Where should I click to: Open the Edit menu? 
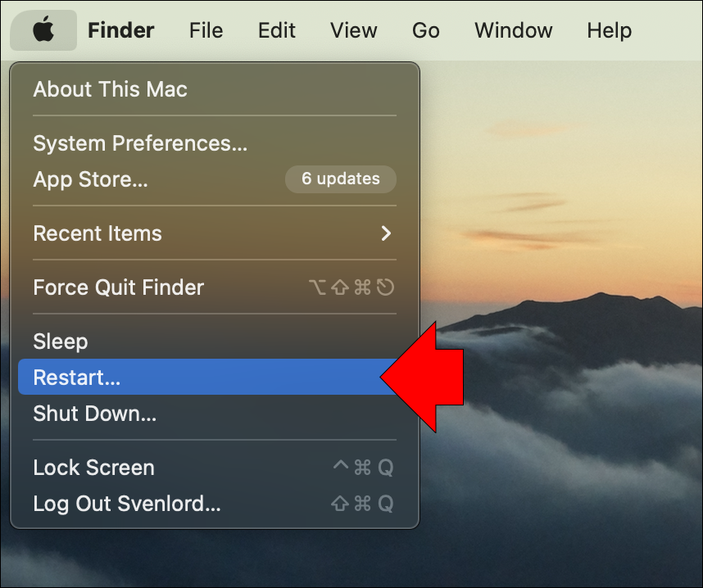tap(277, 30)
